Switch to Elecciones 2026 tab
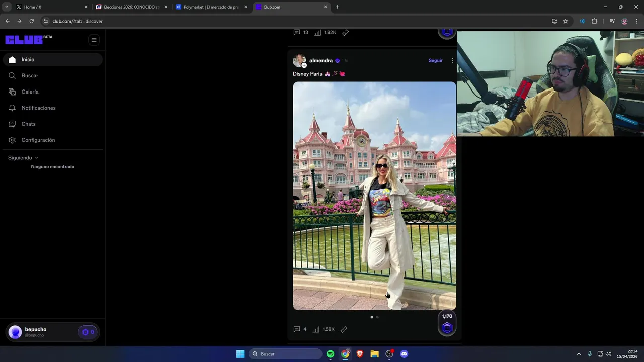The height and width of the screenshot is (362, 644). tap(131, 7)
